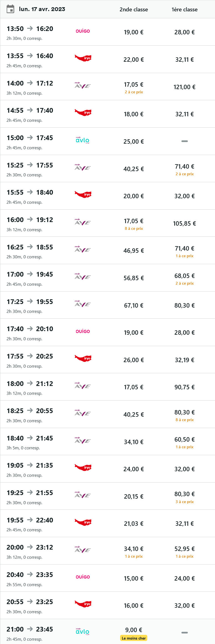Viewport: 215px width, 644px height.
Task: Click the iryo logo on the 13:55 departure
Action: coord(83,58)
